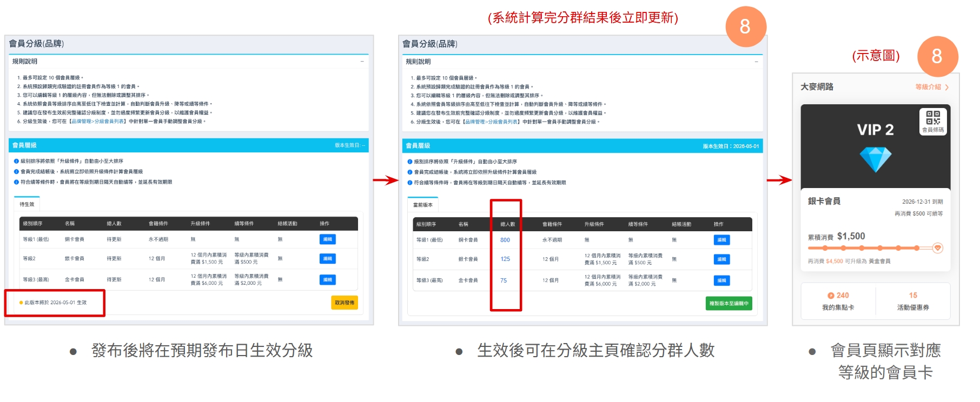Tap the orange points icon beside 240
This screenshot has width=980, height=402.
tap(831, 296)
